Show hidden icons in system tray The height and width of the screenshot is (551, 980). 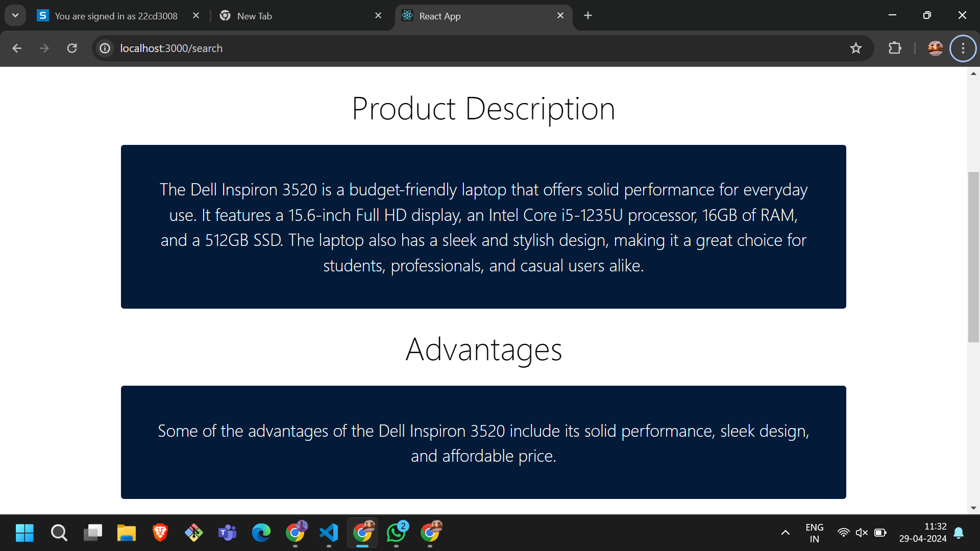(x=785, y=533)
